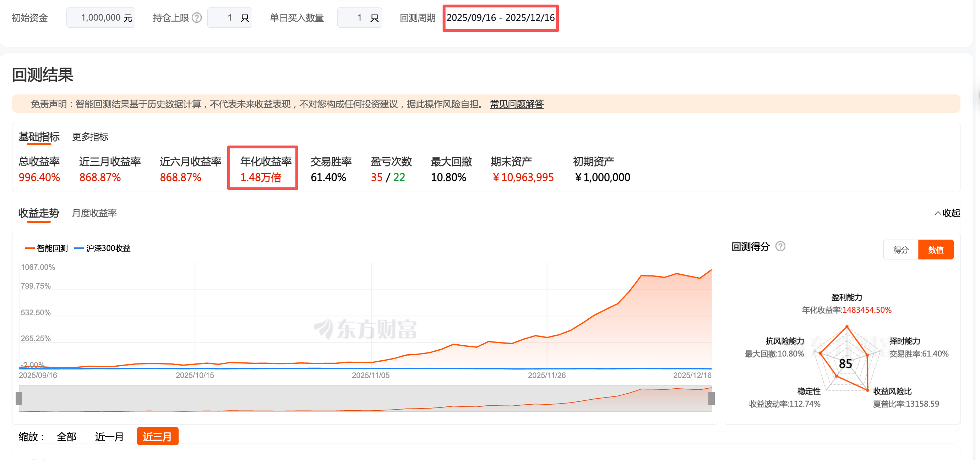Set zoom range to 全部

coord(67,437)
